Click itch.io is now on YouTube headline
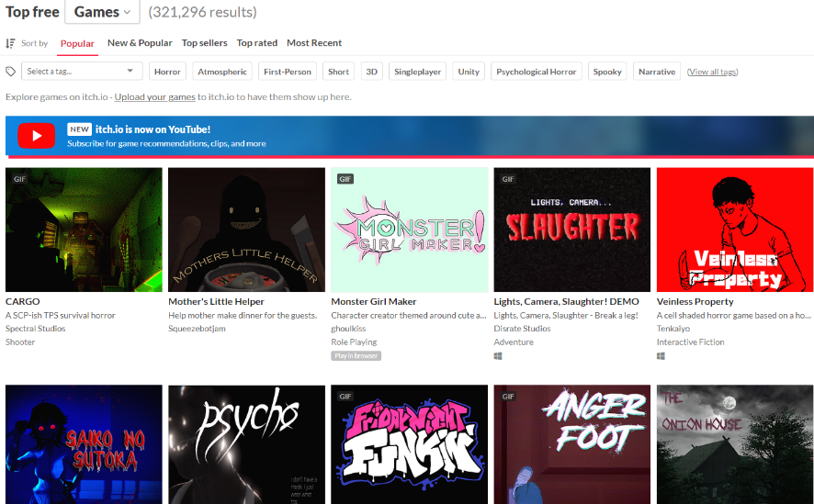Viewport: 814px width, 504px height. [153, 129]
